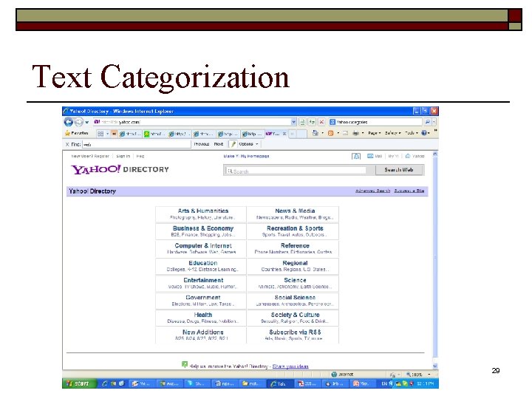The height and width of the screenshot is (399, 532).
Task: Click 'Make Y! My Homepage' link
Action: click(246, 157)
